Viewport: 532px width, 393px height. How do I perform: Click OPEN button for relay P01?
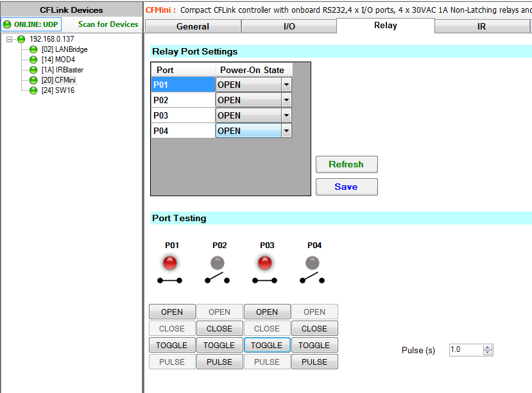pos(173,312)
